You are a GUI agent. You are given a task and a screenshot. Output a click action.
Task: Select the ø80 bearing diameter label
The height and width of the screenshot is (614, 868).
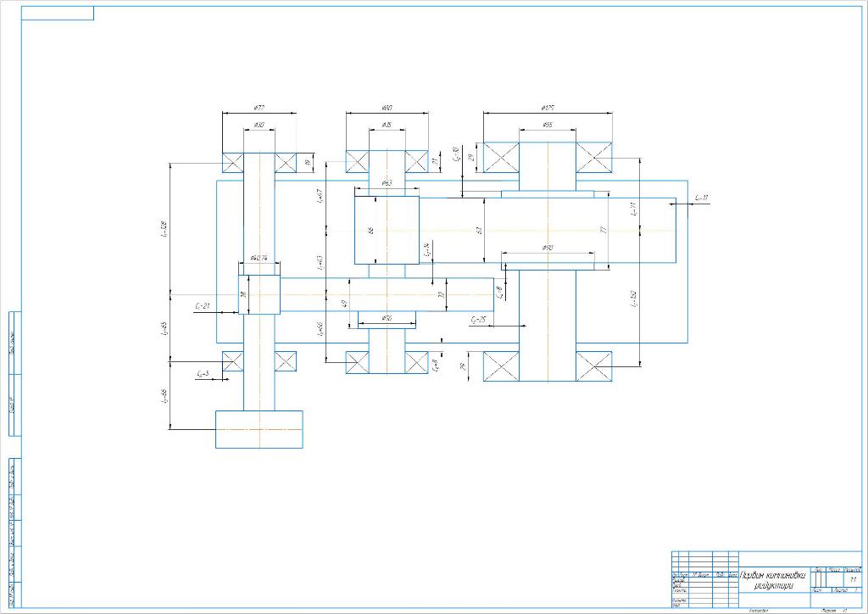pyautogui.click(x=387, y=108)
